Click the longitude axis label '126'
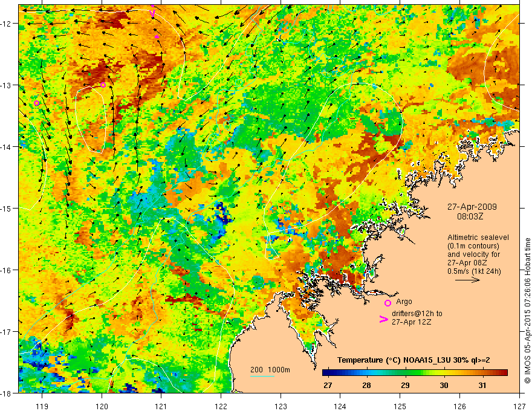 (459, 406)
